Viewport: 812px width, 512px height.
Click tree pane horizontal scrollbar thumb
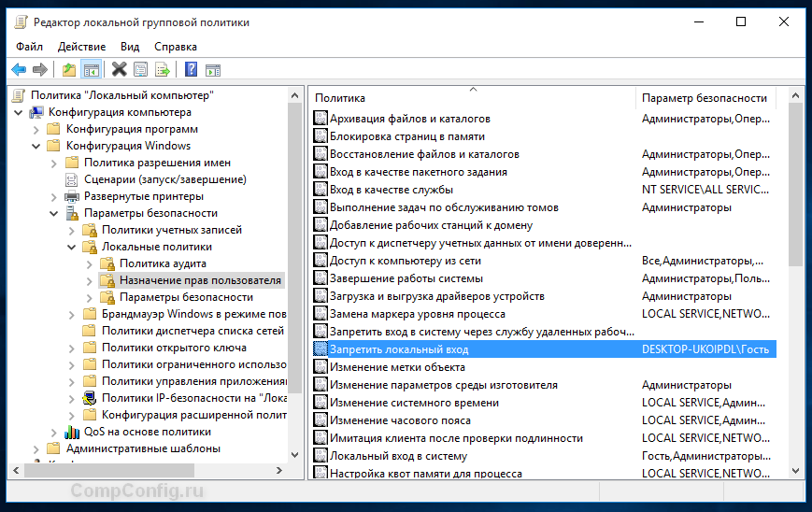pos(109,470)
